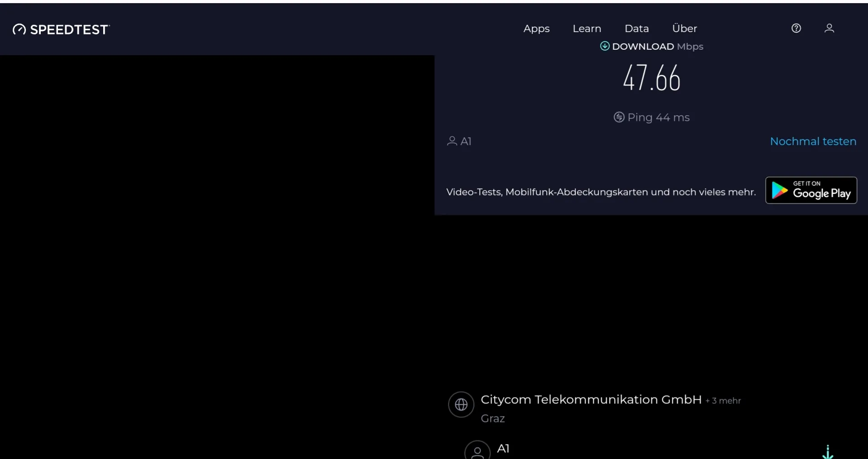Click the globe icon beside Citycom server
Screen dimensions: 868x459
461,404
